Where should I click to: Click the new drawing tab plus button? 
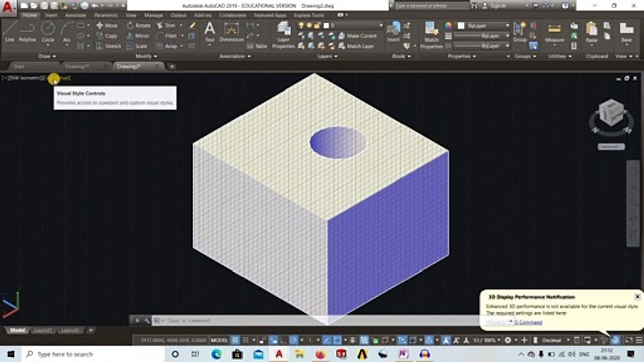172,66
